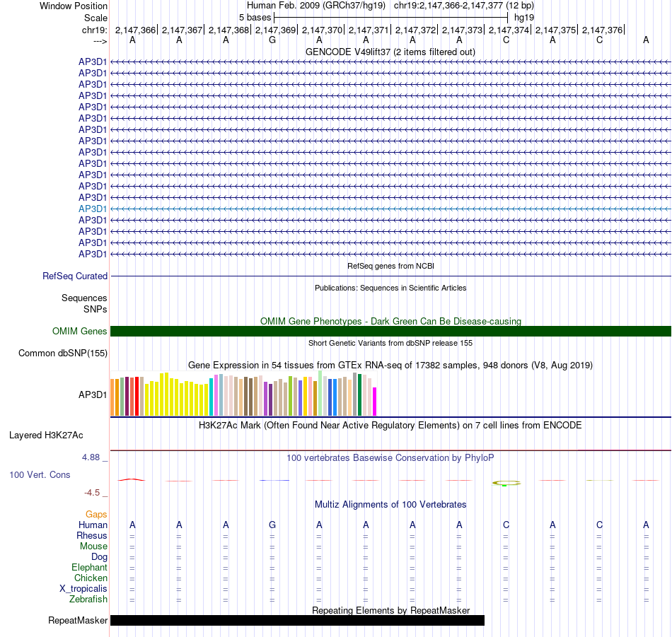Open the Gene Expression in 54 tissues GTEx title
672x637 pixels.
coord(390,366)
